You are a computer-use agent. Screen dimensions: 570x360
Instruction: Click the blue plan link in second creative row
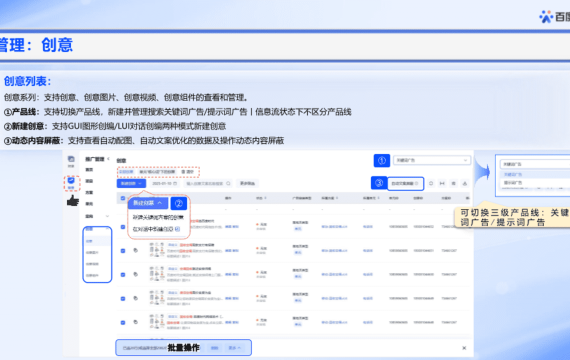point(334,251)
